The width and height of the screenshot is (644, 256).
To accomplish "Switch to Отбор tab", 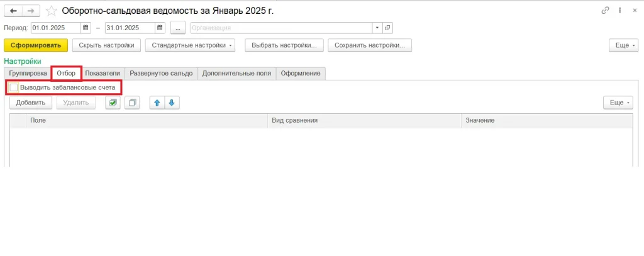I will pyautogui.click(x=66, y=74).
